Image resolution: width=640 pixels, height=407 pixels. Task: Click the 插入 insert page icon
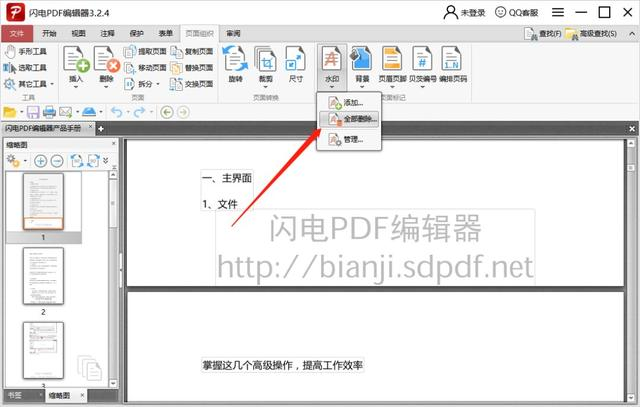(76, 59)
